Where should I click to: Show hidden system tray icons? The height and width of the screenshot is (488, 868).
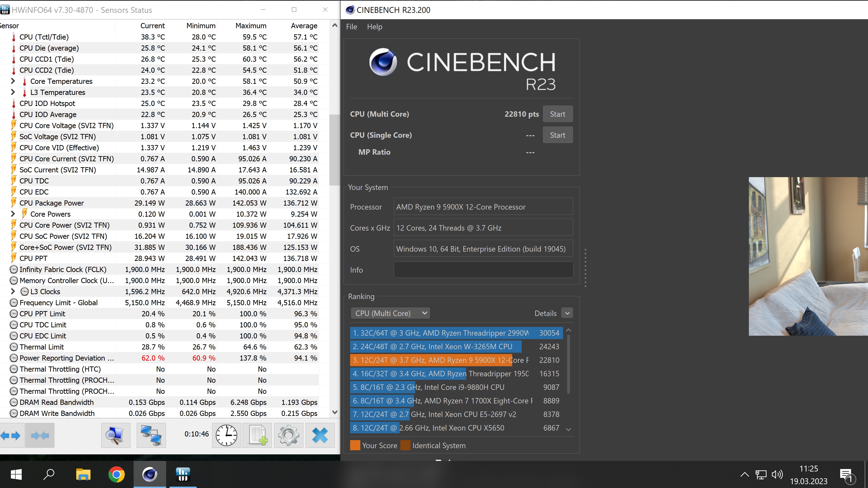tap(744, 474)
